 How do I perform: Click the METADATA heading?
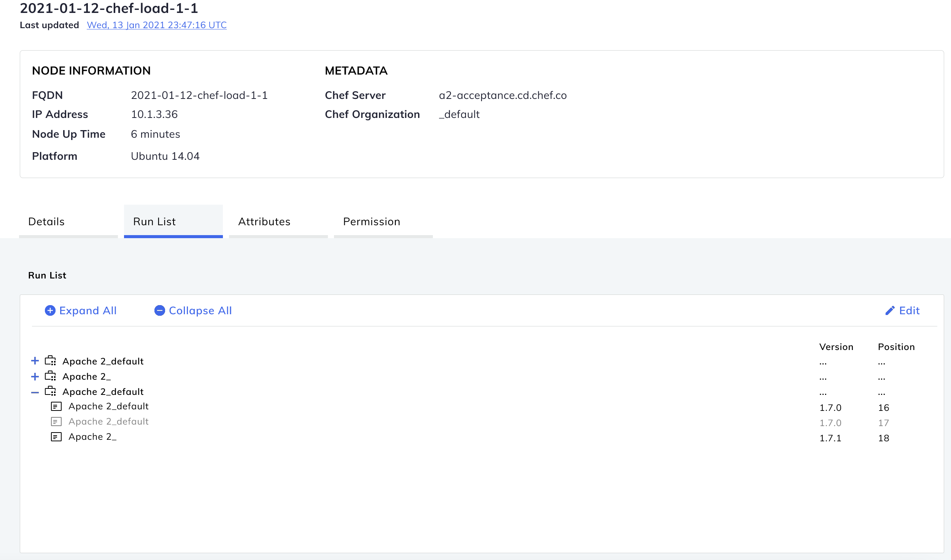pos(356,71)
